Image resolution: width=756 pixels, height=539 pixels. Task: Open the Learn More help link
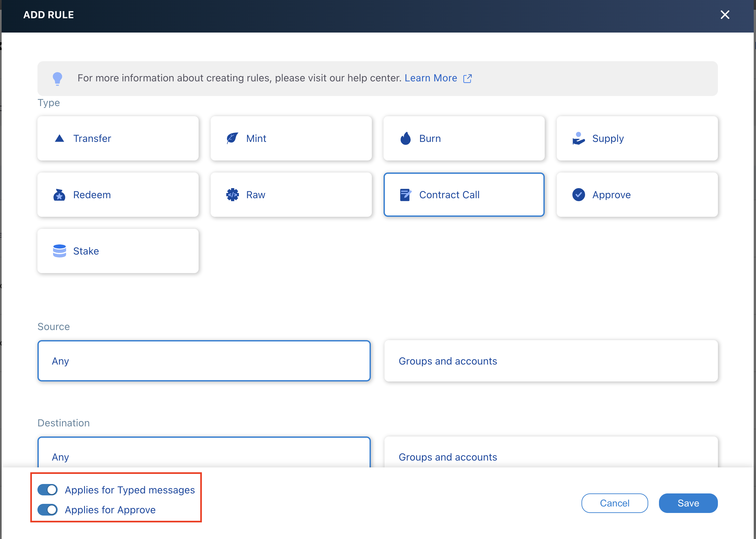pyautogui.click(x=431, y=78)
